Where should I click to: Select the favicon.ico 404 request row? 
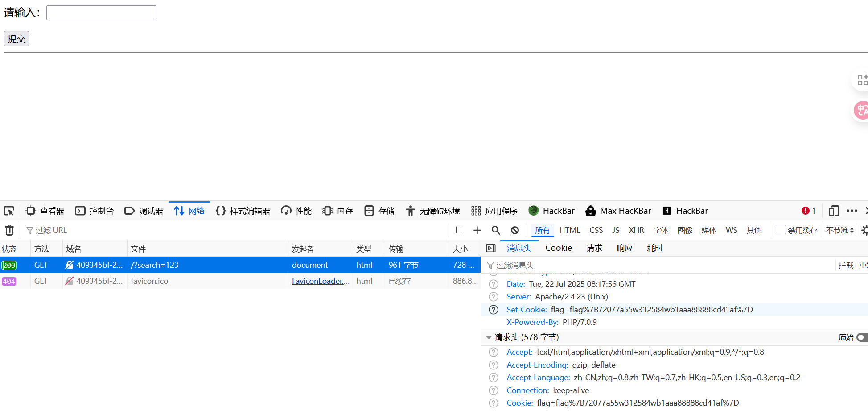(240, 281)
